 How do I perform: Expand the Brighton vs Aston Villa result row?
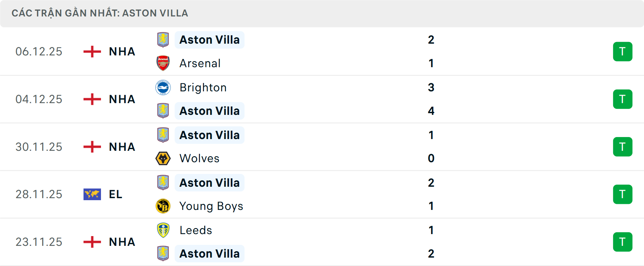(322, 99)
